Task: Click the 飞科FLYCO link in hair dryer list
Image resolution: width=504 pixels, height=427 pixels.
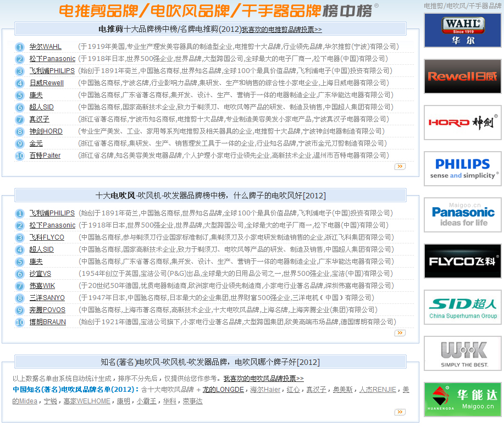Action: [47, 237]
